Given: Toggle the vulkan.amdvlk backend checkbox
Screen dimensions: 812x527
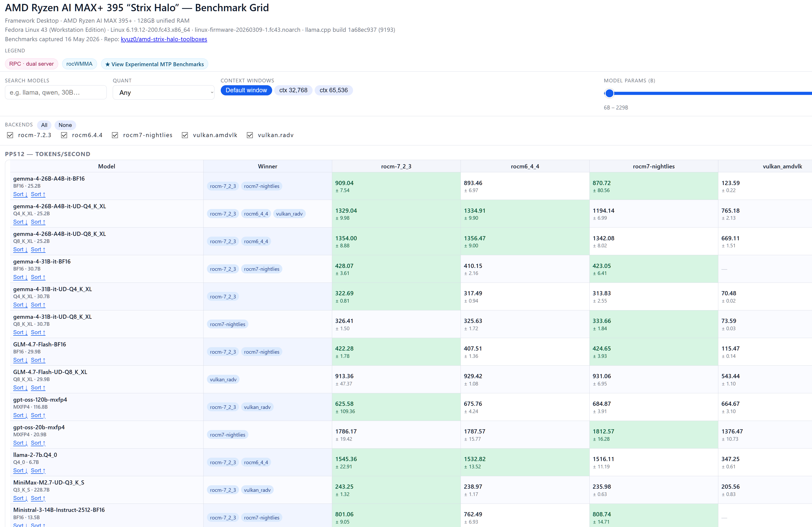Looking at the screenshot, I should tap(185, 135).
